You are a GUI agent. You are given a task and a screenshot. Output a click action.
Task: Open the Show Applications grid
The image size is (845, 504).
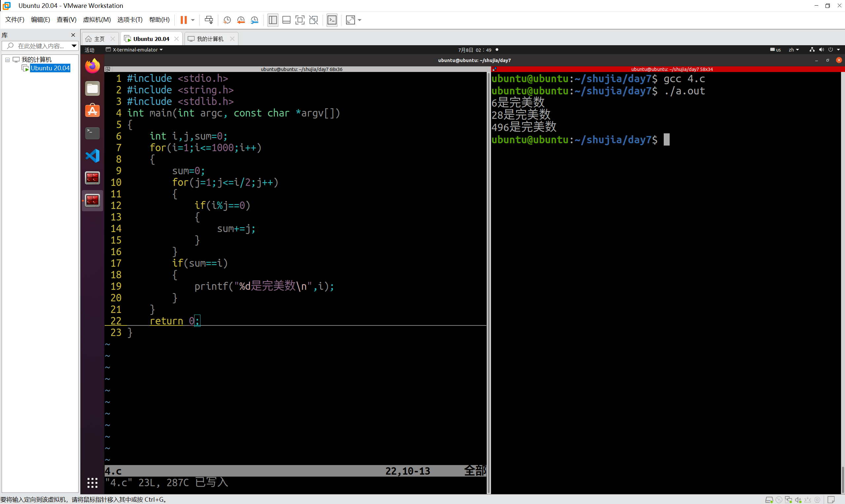(x=92, y=482)
